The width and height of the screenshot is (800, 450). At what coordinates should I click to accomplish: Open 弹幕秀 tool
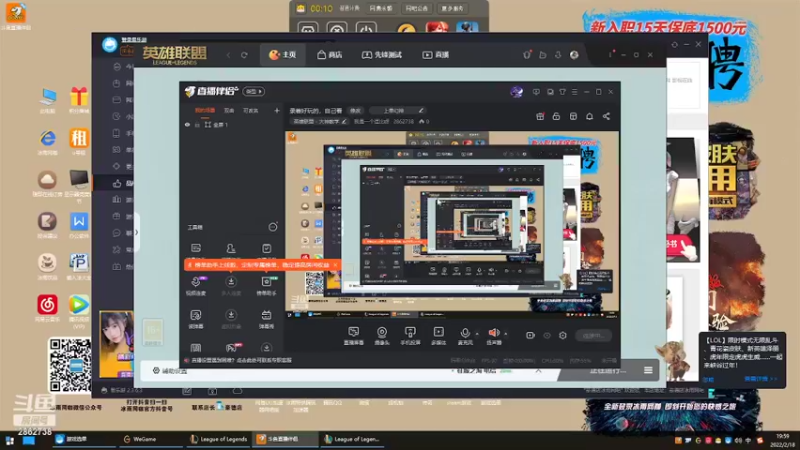click(266, 319)
